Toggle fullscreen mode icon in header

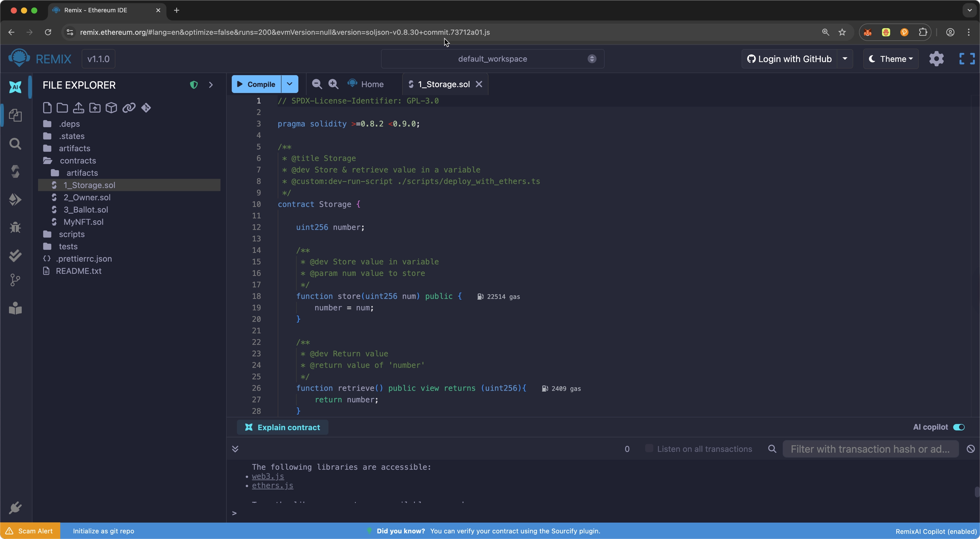tap(967, 59)
